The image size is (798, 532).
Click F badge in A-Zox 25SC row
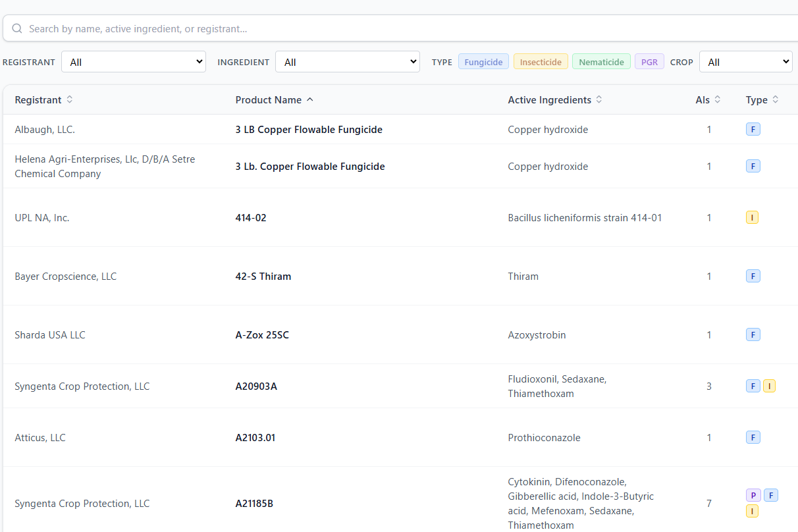(x=753, y=334)
